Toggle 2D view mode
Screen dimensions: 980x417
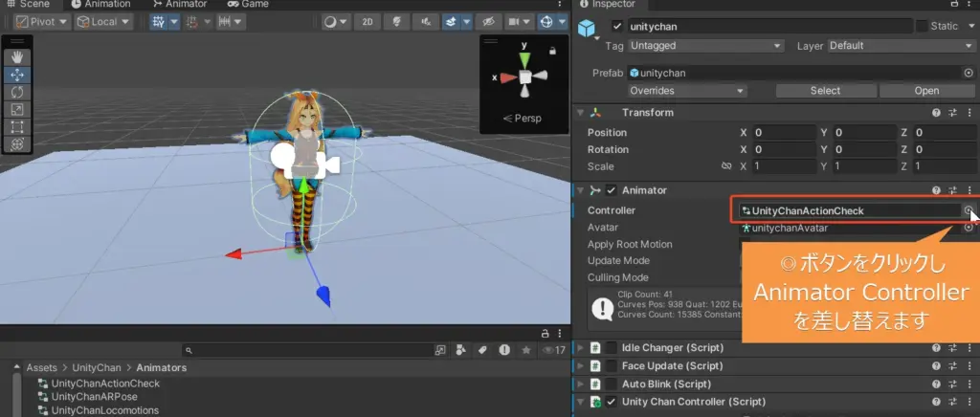pos(367,22)
